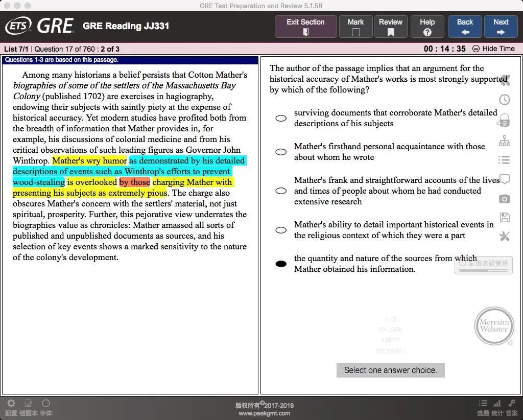Collapse the floating tools sidebar with the double chevron

(x=505, y=80)
